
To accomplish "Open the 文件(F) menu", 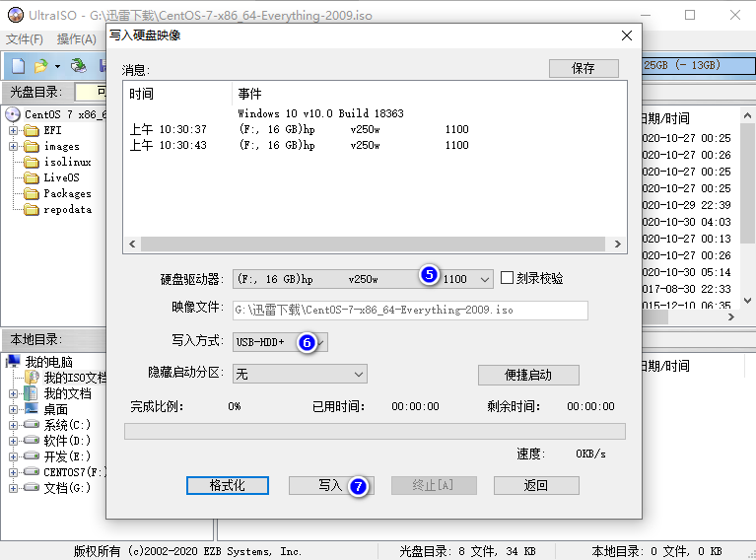I will [25, 39].
